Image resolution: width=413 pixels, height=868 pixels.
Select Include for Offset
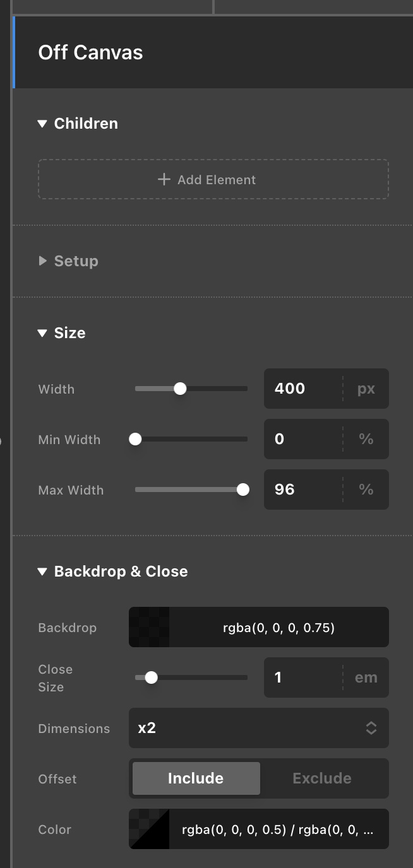click(x=196, y=778)
